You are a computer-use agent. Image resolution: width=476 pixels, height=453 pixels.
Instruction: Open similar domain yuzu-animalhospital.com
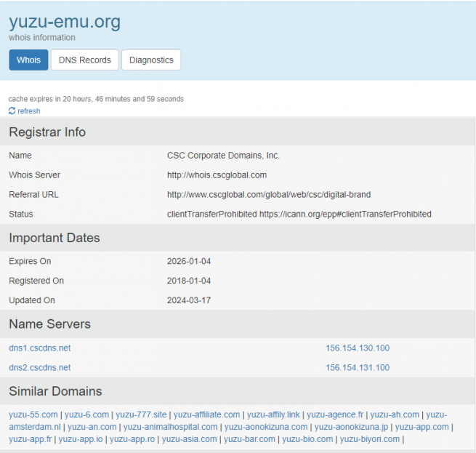coord(170,427)
